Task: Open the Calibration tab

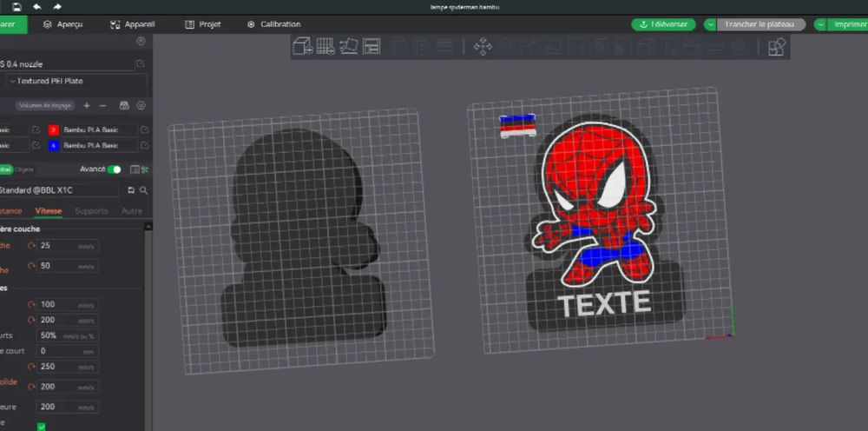Action: click(x=274, y=24)
